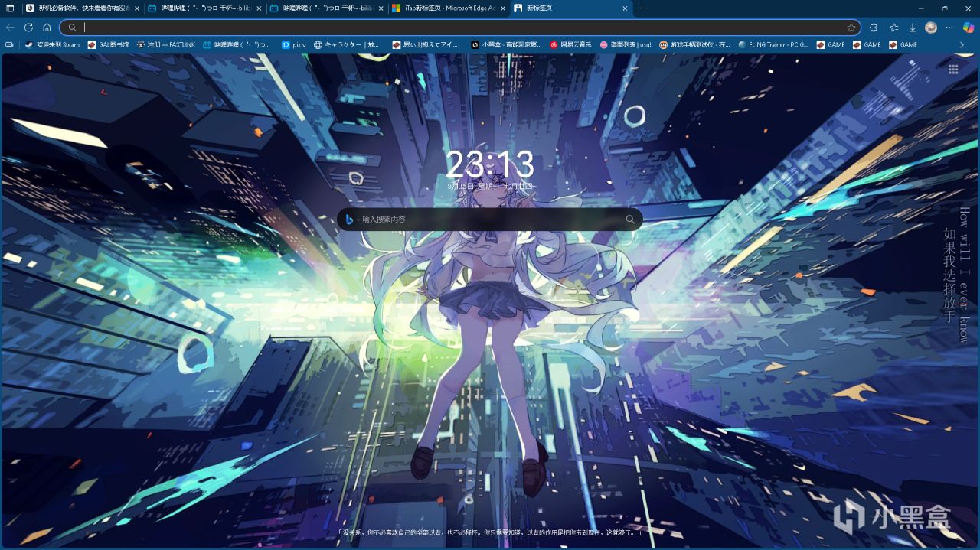
Task: Open the tab actions menu icon
Action: click(10, 8)
